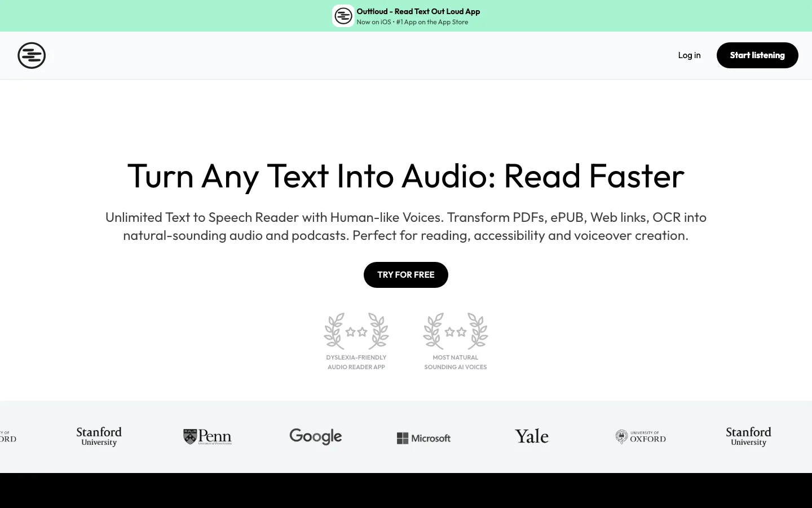Click the TRY FOR FREE button
Viewport: 812px width, 508px height.
(x=406, y=275)
